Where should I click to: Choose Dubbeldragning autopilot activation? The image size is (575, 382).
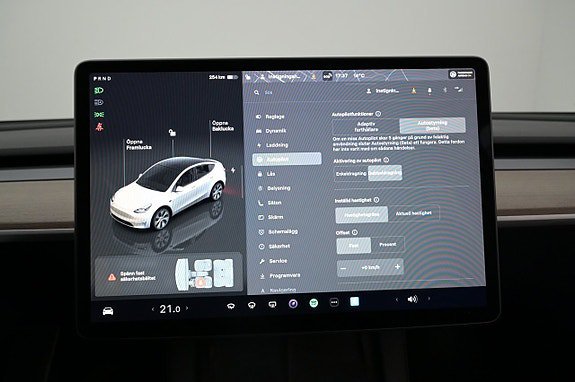tap(385, 173)
